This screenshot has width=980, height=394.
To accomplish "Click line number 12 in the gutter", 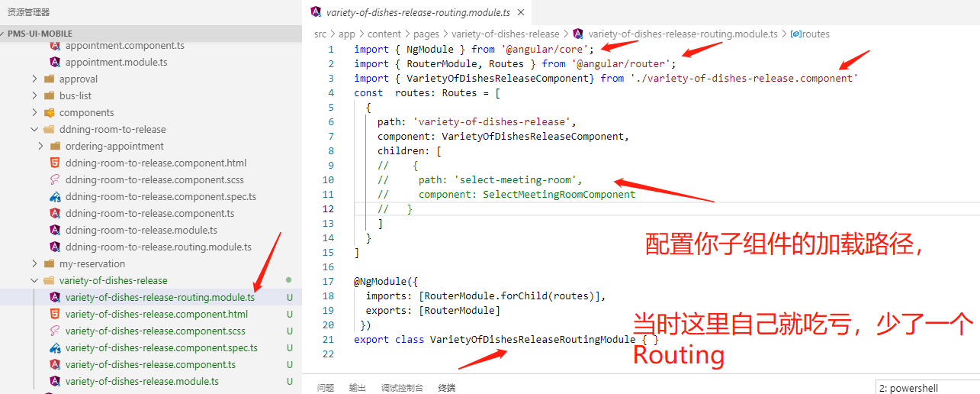I will (327, 208).
